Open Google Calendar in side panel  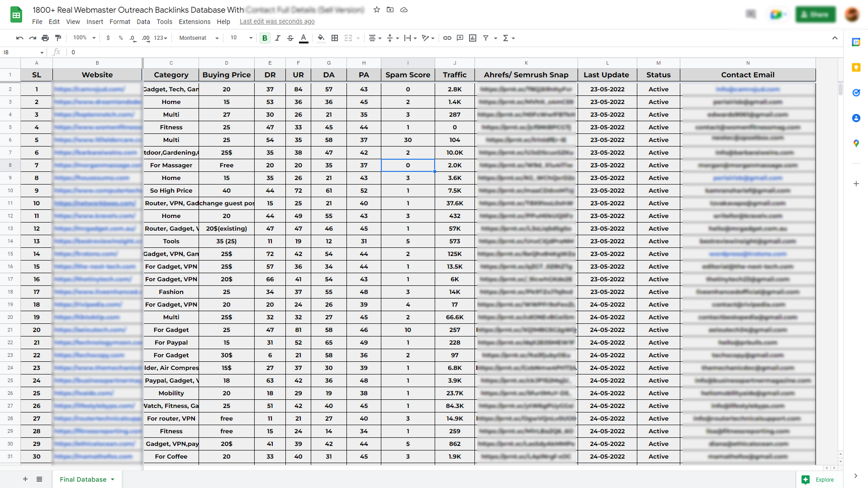click(x=856, y=42)
